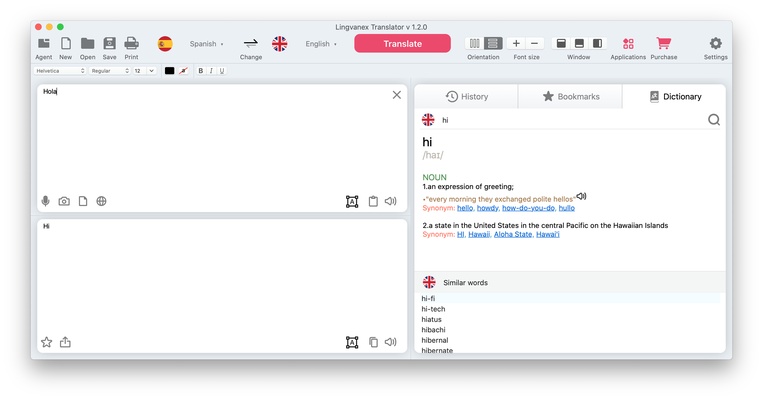Open Regular font style dropdown
This screenshot has width=763, height=400.
pos(109,71)
